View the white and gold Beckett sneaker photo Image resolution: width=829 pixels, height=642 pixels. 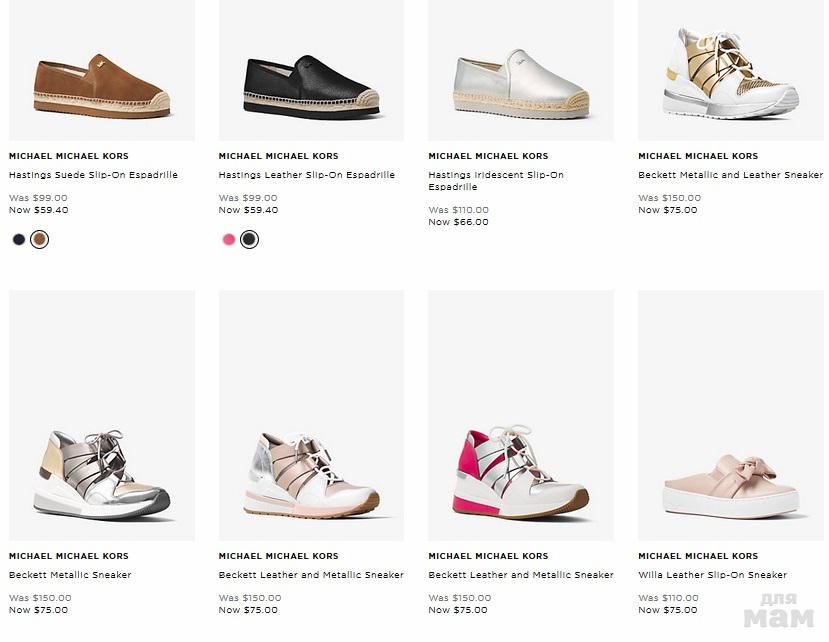[731, 75]
